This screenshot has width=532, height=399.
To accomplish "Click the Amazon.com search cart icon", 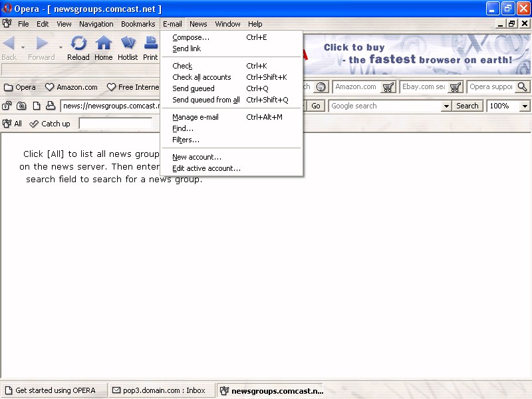I will pyautogui.click(x=388, y=87).
